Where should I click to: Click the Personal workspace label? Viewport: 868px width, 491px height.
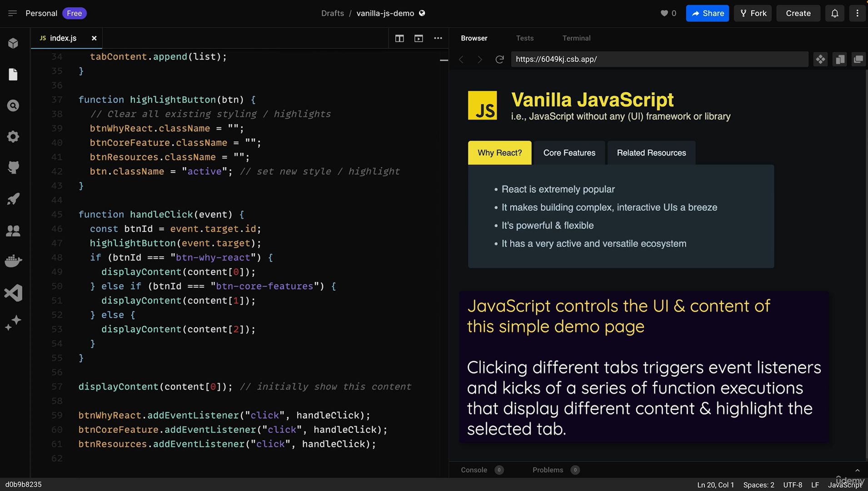click(41, 13)
